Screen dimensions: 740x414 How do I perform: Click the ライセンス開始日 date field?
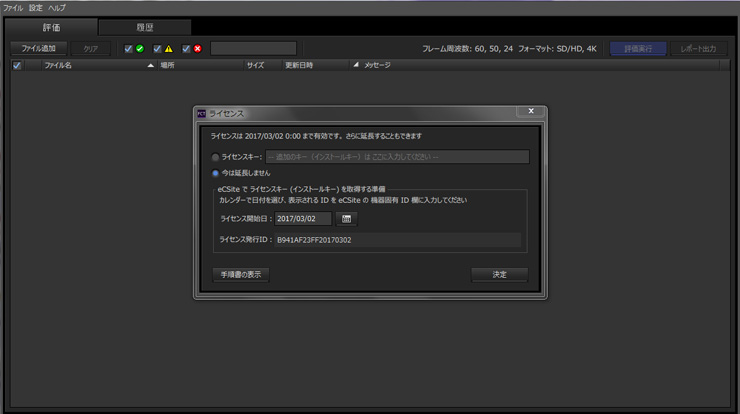[303, 219]
